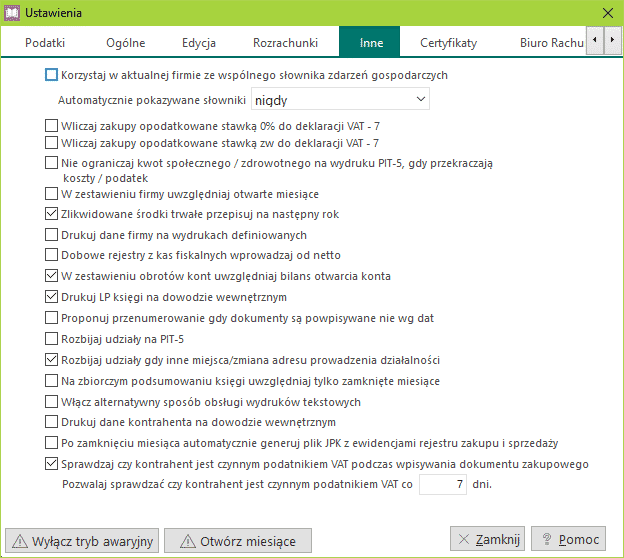Click the Inne tab

tap(370, 43)
